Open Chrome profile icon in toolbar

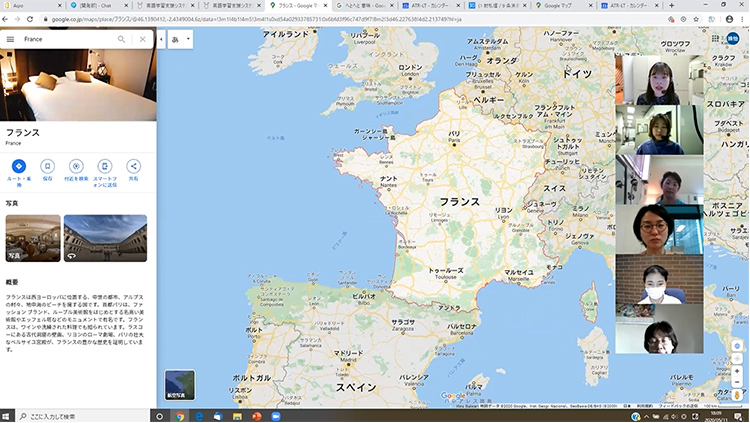coord(729,19)
